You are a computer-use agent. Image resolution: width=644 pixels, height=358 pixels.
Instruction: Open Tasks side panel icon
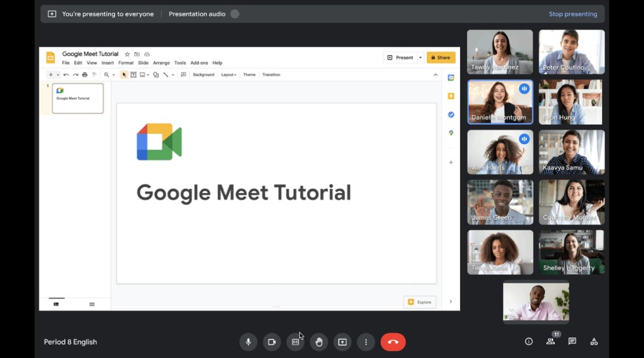click(x=451, y=115)
